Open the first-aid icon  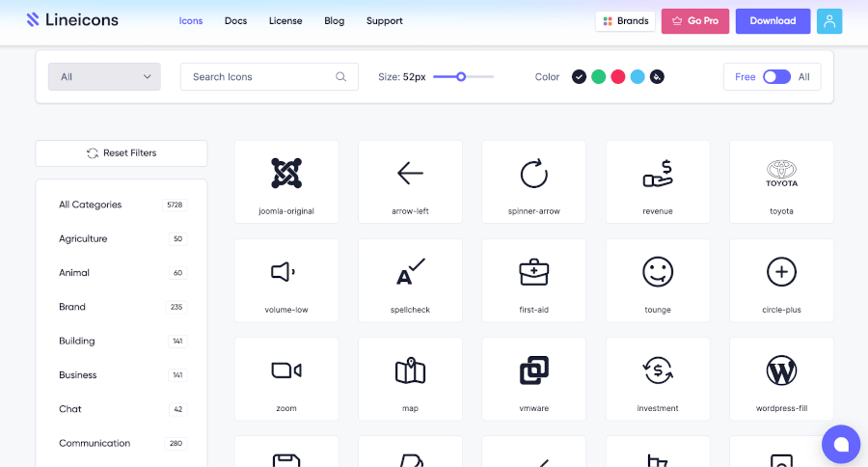(533, 281)
